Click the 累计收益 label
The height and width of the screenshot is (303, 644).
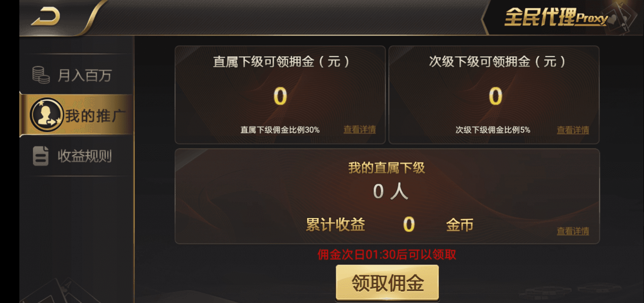pyautogui.click(x=335, y=225)
